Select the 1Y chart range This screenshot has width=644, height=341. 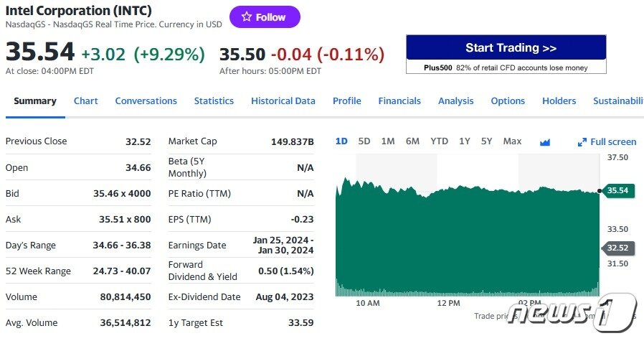coord(465,141)
